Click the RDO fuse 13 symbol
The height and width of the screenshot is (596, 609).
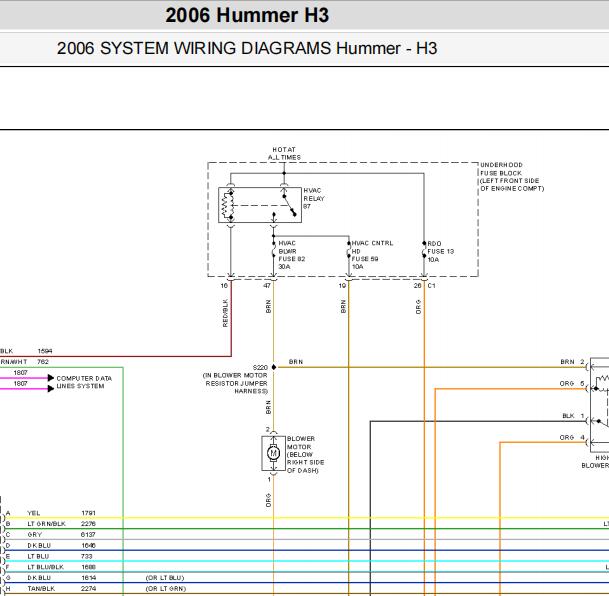424,250
